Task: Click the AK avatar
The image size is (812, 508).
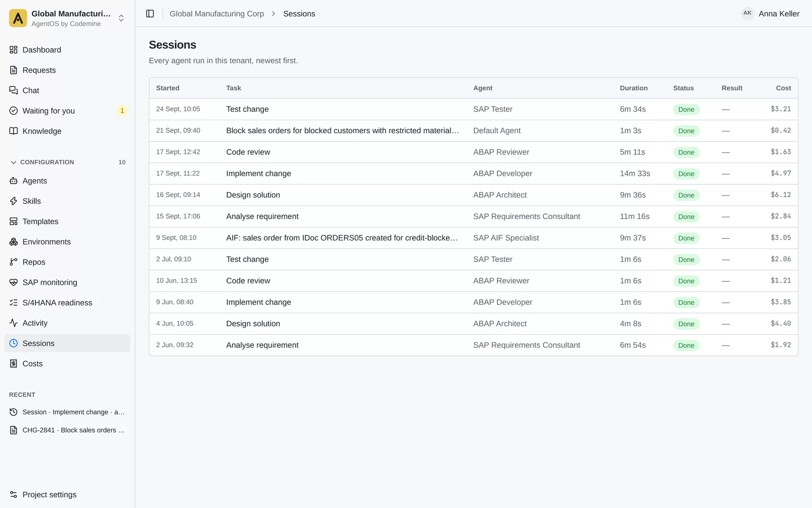Action: tap(748, 14)
